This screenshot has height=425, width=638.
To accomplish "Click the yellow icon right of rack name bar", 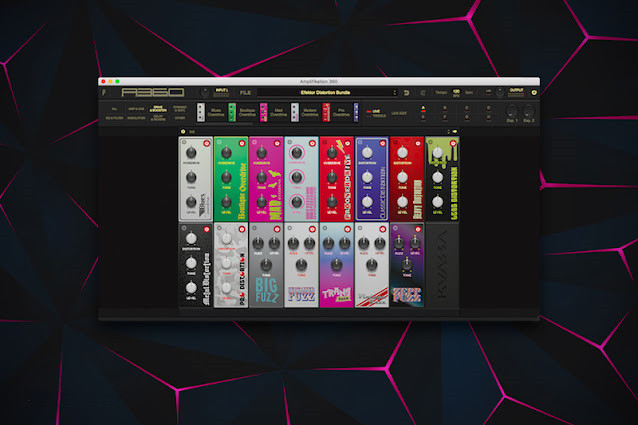I will pos(454,131).
